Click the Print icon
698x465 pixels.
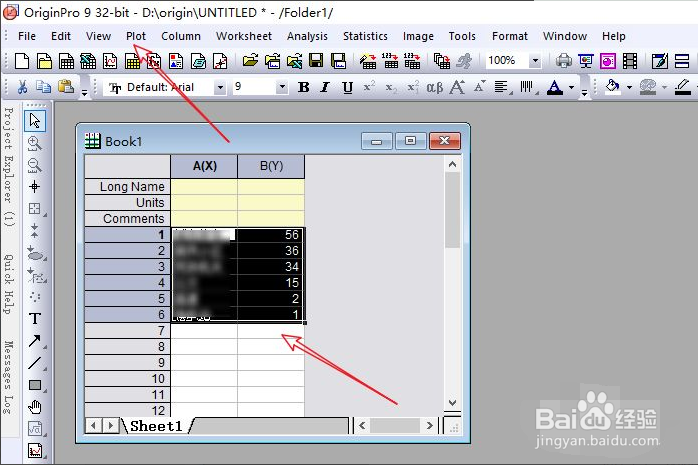(564, 61)
